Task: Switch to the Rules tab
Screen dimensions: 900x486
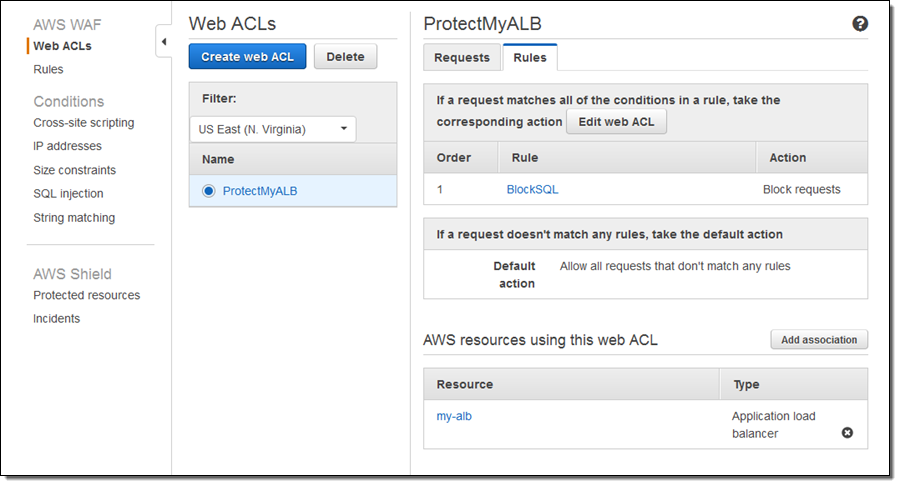Action: (530, 58)
